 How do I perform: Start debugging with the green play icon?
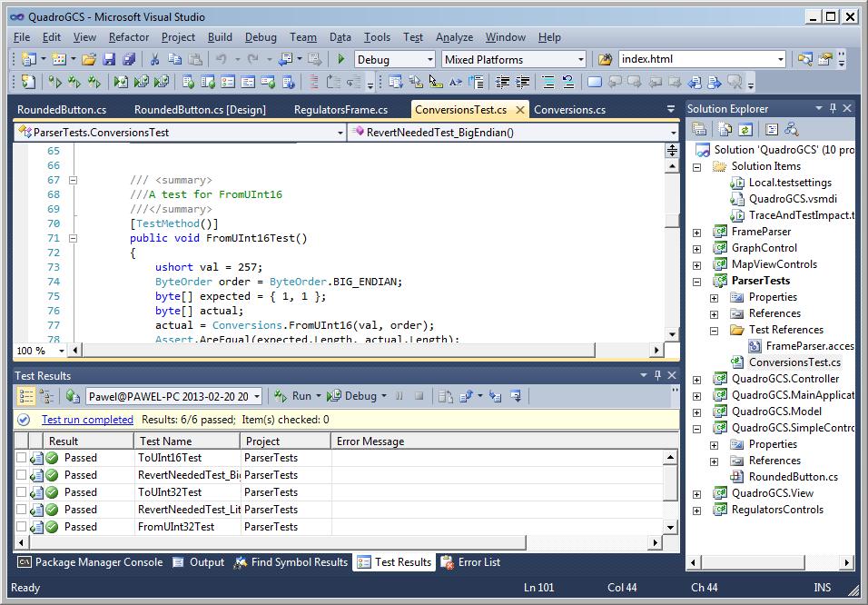tap(341, 59)
